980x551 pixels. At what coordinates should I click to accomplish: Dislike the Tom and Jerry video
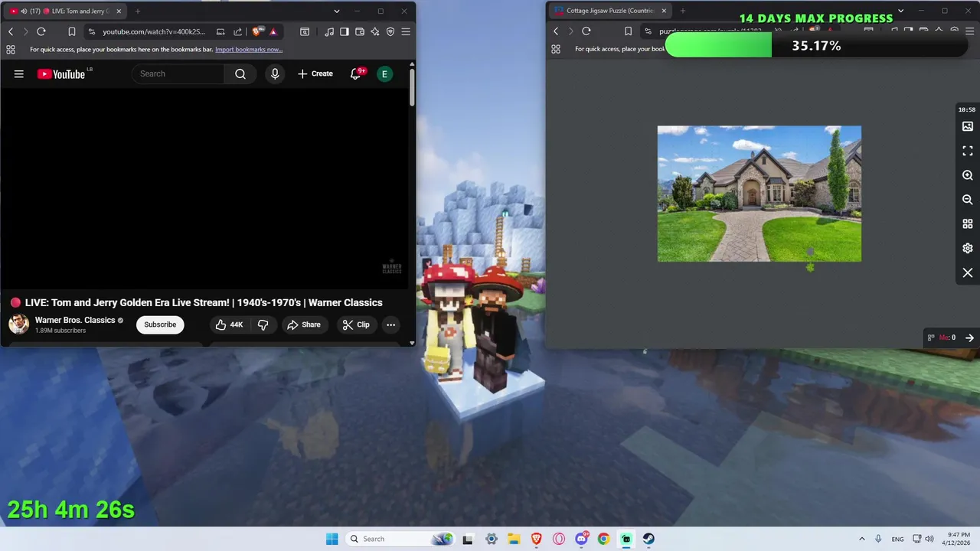coord(263,324)
